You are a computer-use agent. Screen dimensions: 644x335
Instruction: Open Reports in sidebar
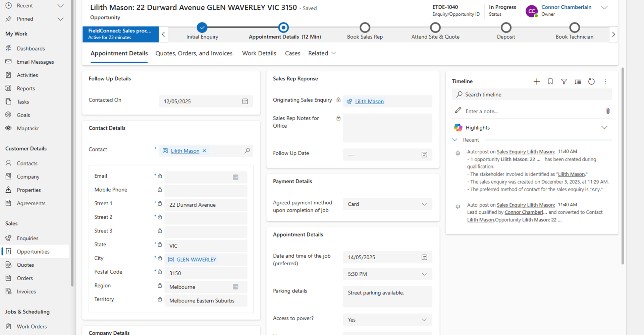[26, 88]
